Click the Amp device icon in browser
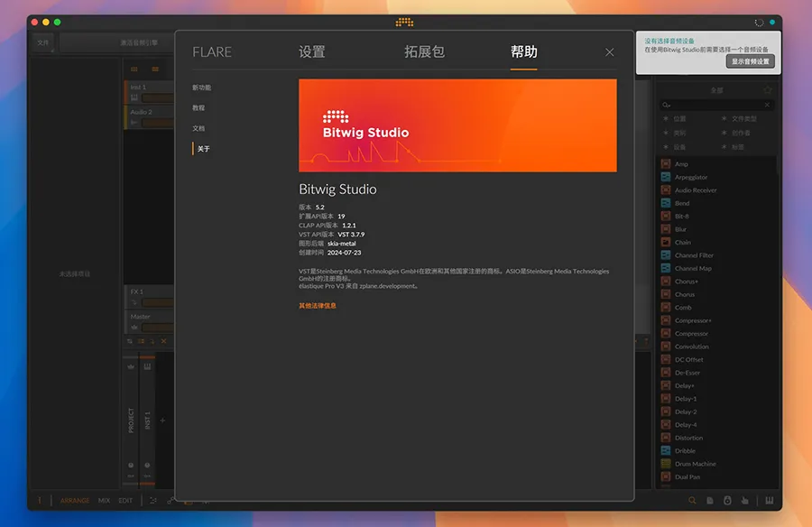 click(666, 164)
